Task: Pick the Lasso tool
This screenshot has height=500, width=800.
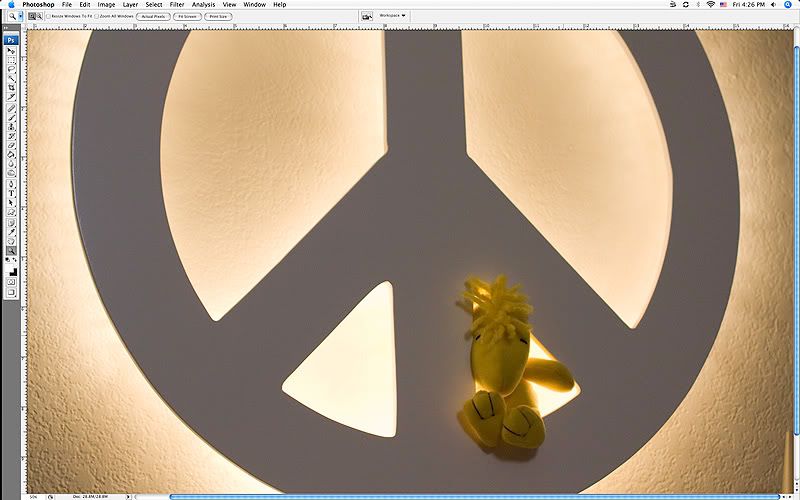Action: (x=11, y=69)
